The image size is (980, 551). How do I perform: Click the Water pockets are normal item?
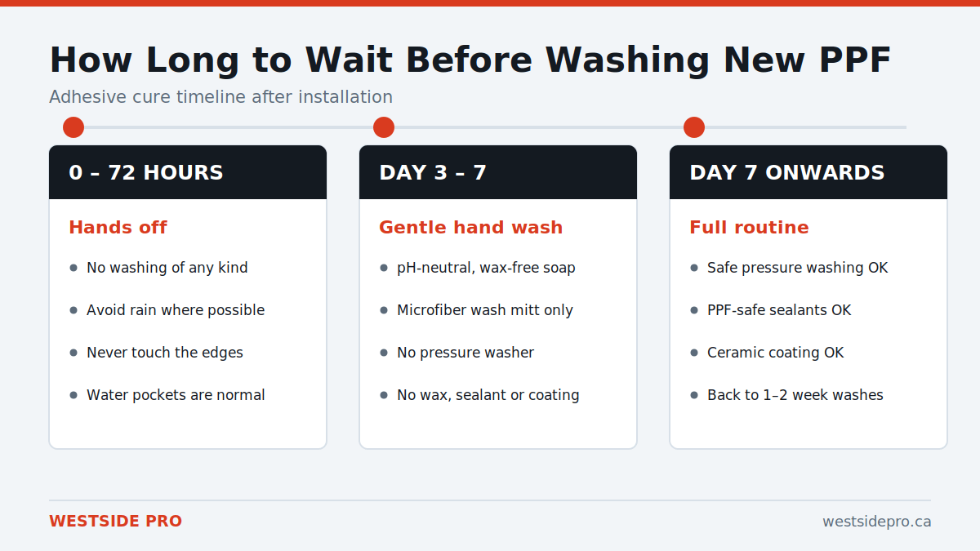coord(176,395)
